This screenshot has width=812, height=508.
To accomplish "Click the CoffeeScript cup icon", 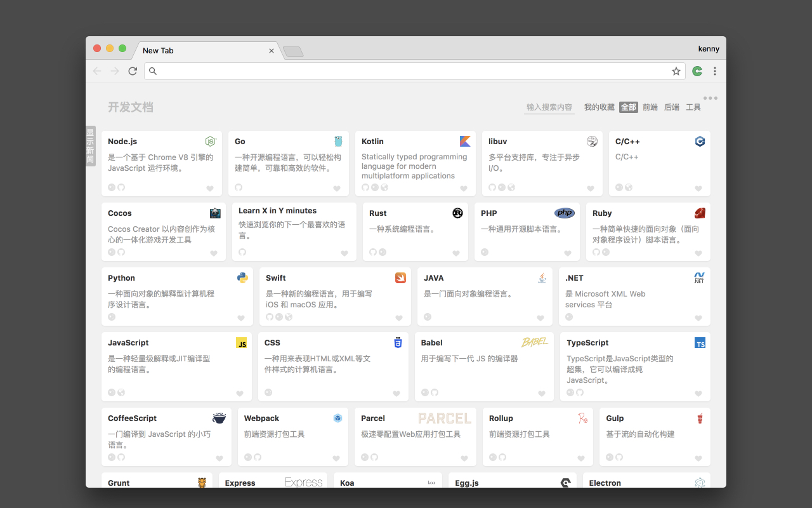I will [219, 418].
